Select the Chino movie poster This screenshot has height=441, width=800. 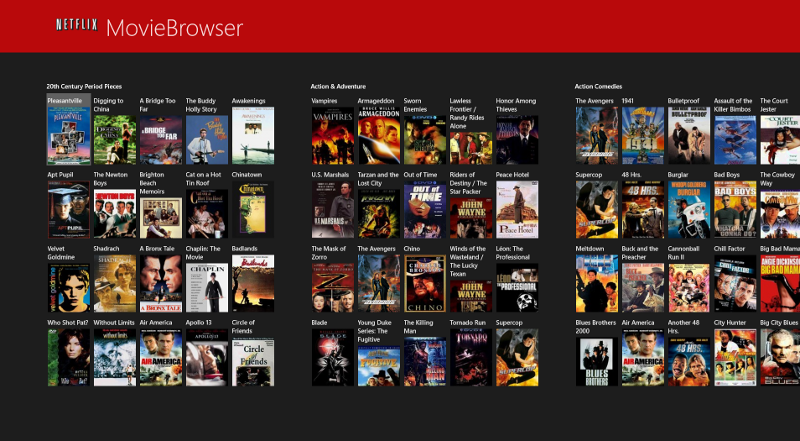(424, 283)
